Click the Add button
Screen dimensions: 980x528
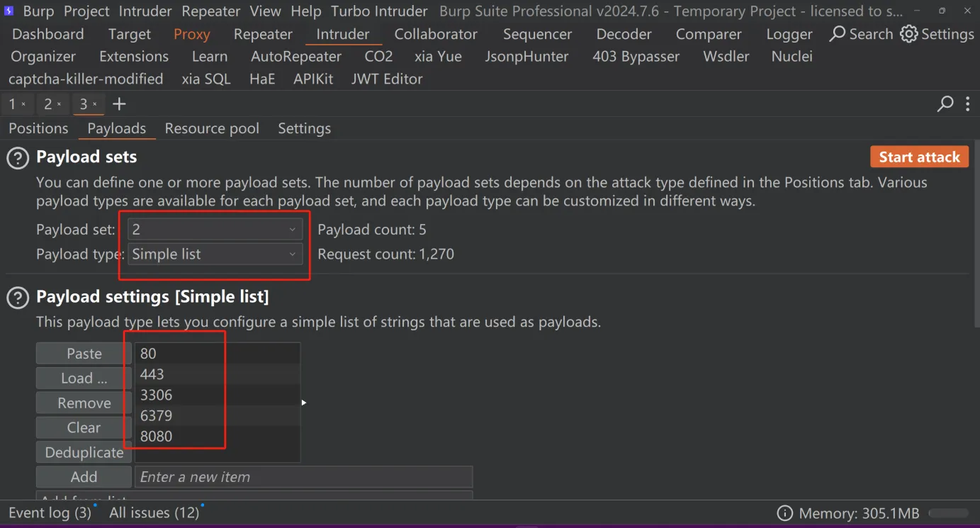[84, 477]
